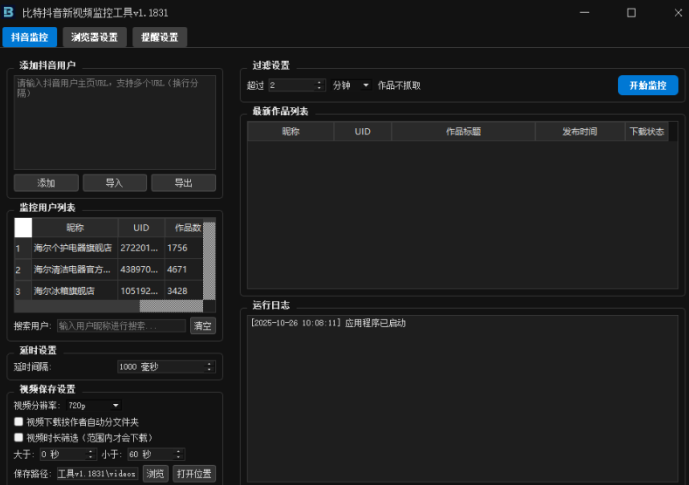The height and width of the screenshot is (485, 689).
Task: Click 发布时间 column header
Action: [580, 131]
